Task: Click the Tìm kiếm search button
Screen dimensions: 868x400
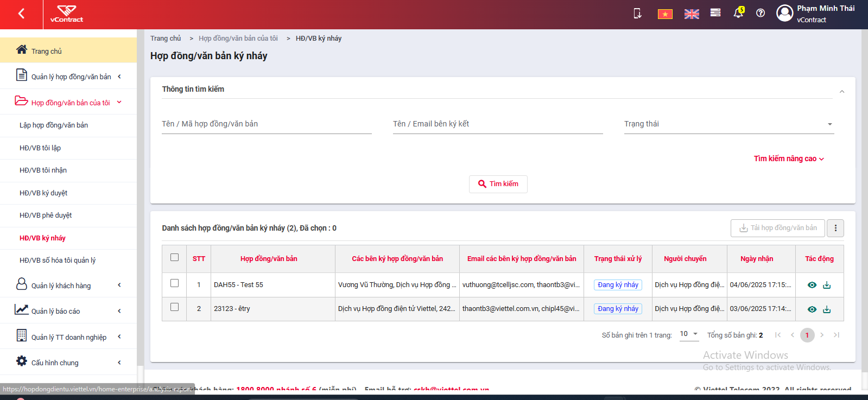Action: pos(498,184)
